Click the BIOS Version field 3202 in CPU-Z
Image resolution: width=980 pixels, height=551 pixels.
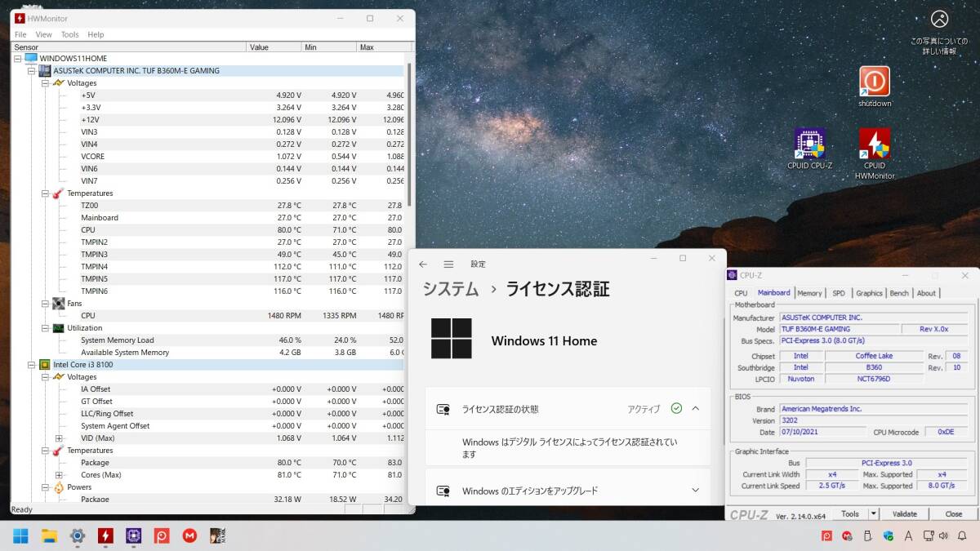click(874, 420)
